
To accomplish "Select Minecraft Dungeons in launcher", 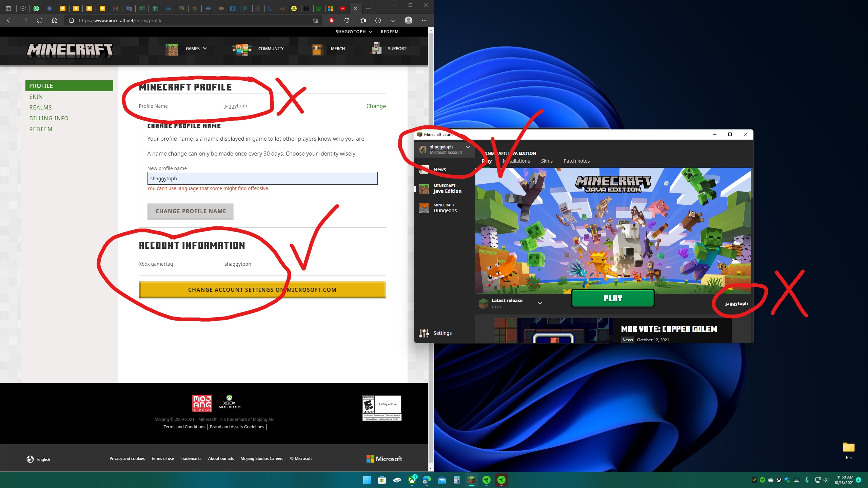I will [x=445, y=208].
